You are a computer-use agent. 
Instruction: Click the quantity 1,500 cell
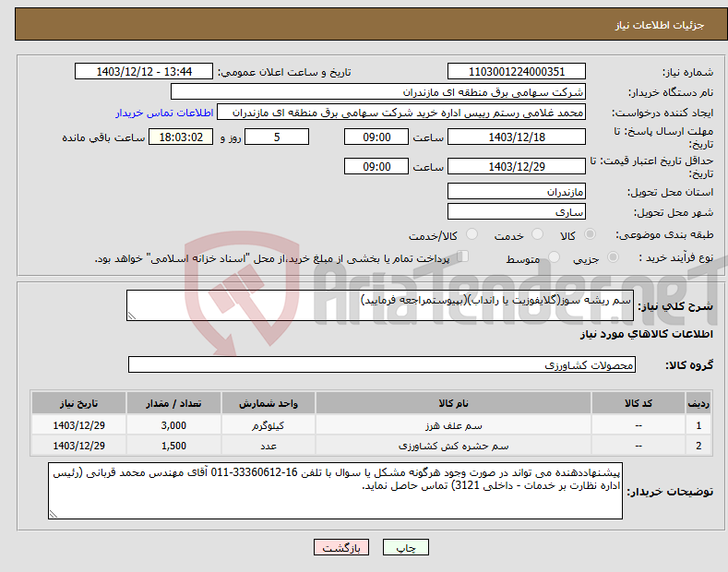coord(173,446)
